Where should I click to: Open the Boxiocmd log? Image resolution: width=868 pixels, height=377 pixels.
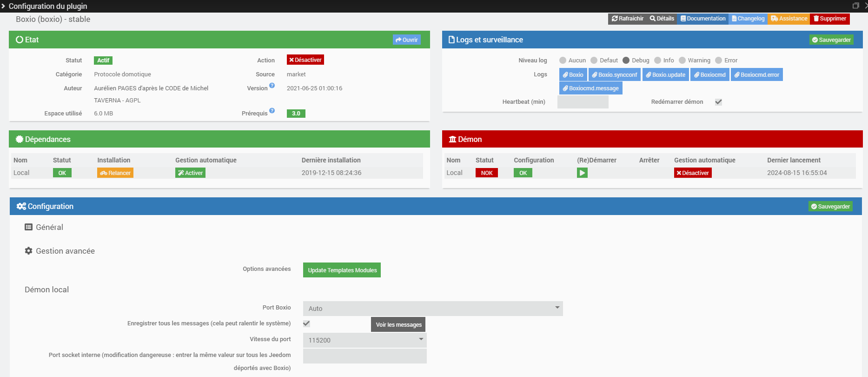(710, 74)
